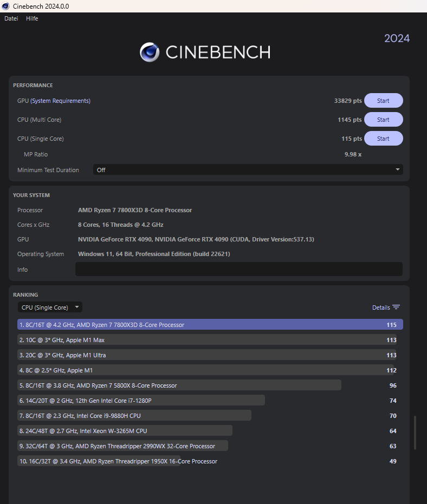Start the GPU benchmark
Image resolution: width=427 pixels, height=504 pixels.
pos(383,101)
